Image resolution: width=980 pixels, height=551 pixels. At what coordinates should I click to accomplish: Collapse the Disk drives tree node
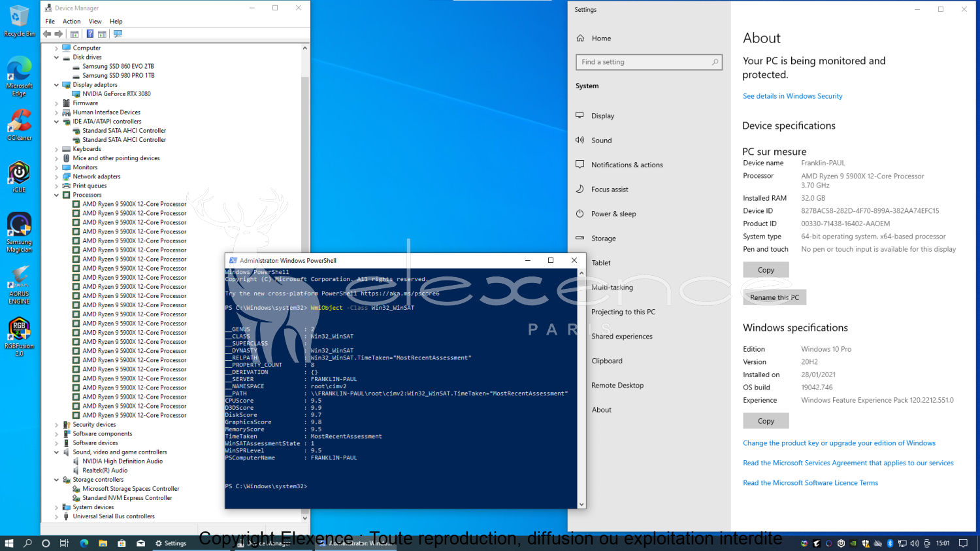point(56,58)
